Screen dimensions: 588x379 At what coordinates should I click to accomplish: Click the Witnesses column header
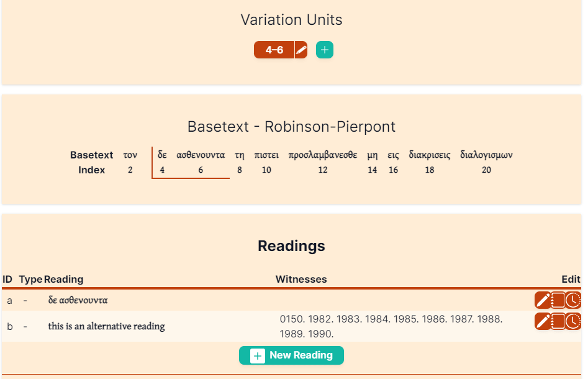[301, 279]
